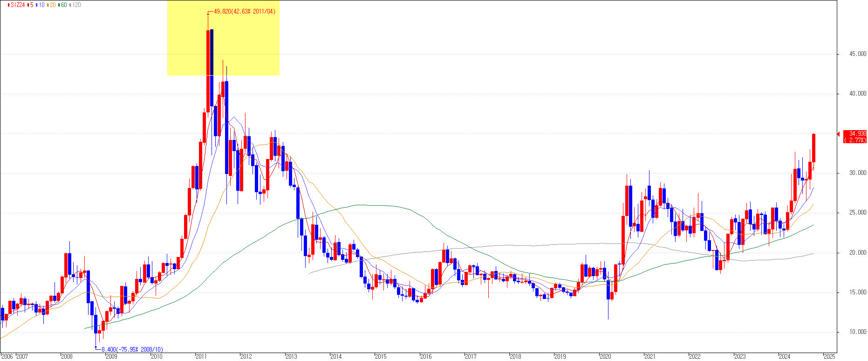Select the 20-period moving average legend
The width and height of the screenshot is (868, 361).
(x=52, y=5)
